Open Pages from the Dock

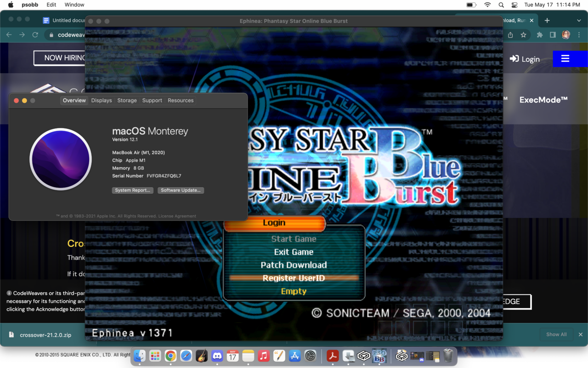click(279, 356)
